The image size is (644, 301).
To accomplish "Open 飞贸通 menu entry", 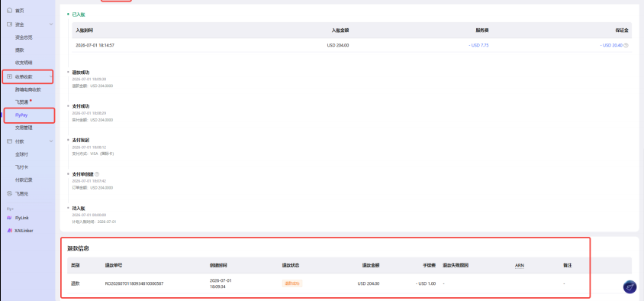I will 22,102.
